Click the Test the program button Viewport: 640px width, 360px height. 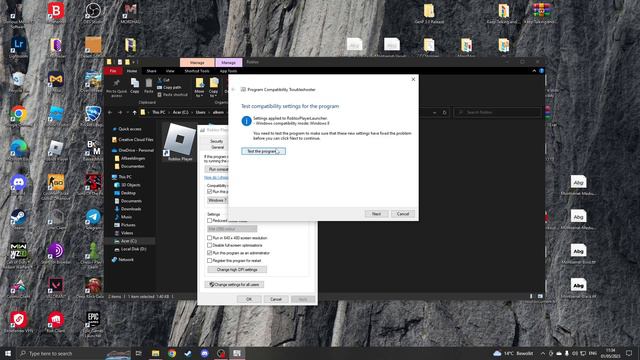click(x=263, y=151)
